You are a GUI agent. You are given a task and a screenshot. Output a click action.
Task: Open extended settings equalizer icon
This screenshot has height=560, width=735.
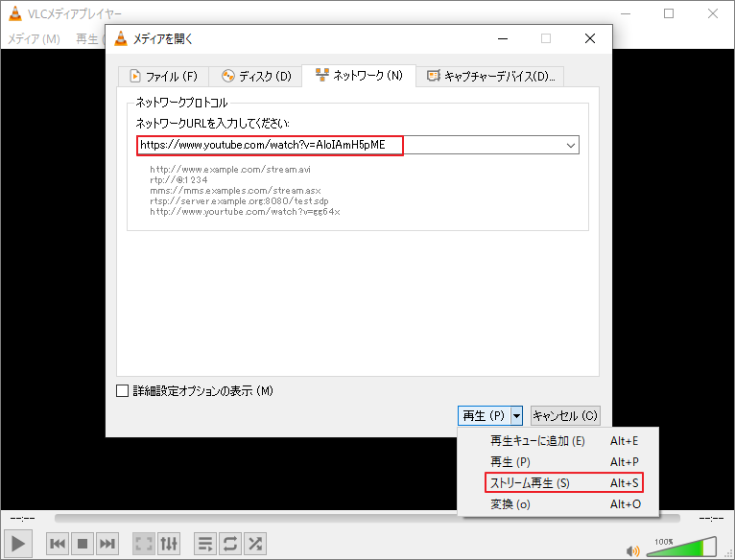click(x=169, y=544)
